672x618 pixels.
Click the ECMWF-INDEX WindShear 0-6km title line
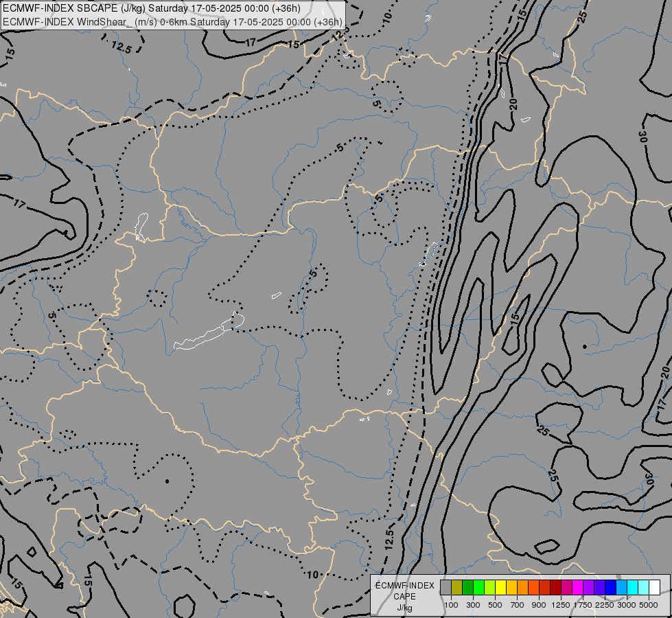click(173, 22)
